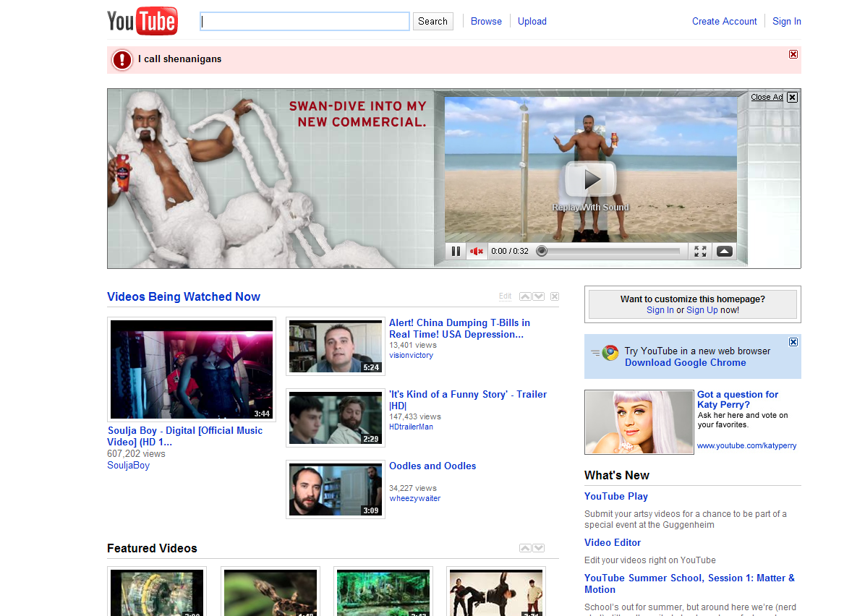The image size is (865, 616).
Task: Close the Google Chrome promo box
Action: 793,342
